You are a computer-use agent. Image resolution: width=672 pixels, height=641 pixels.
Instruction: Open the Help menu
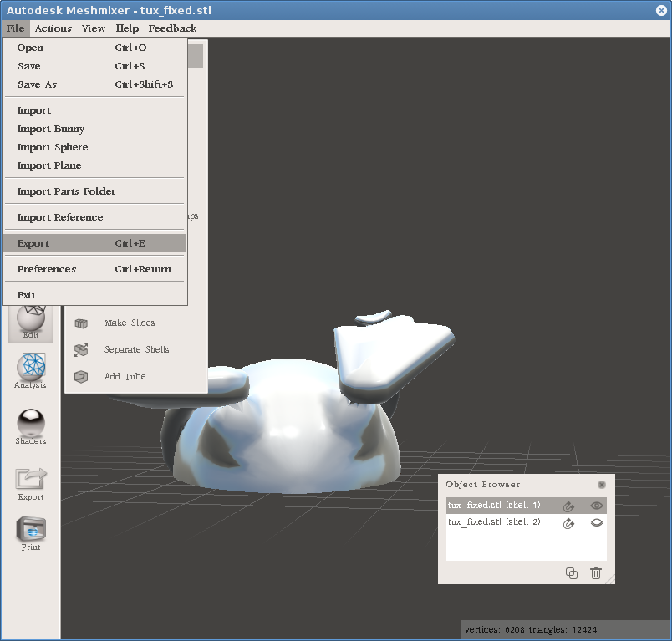127,28
